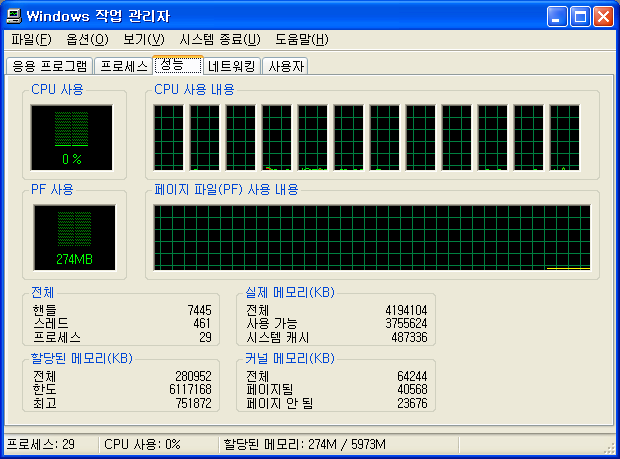Click the first CPU 사용 내용 history graph
The image size is (620, 459).
click(169, 138)
